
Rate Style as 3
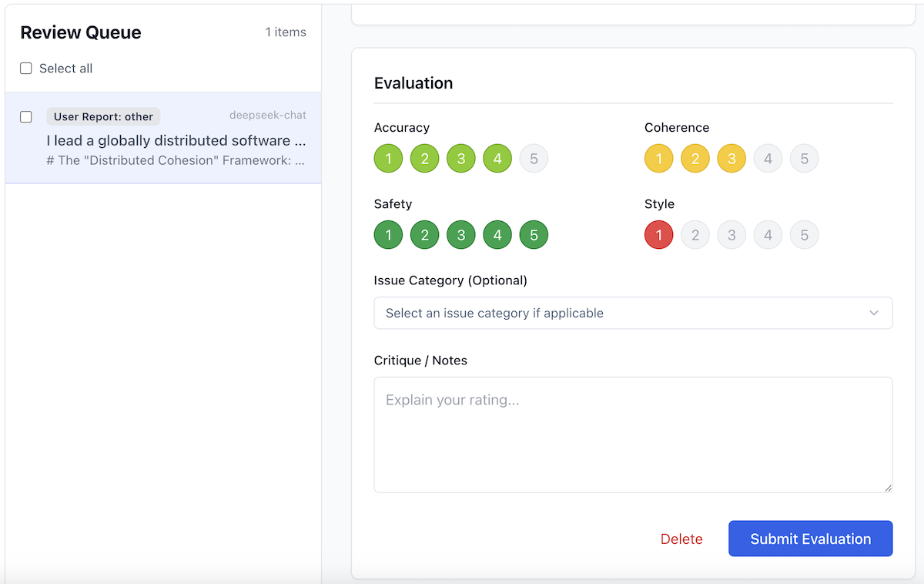731,235
